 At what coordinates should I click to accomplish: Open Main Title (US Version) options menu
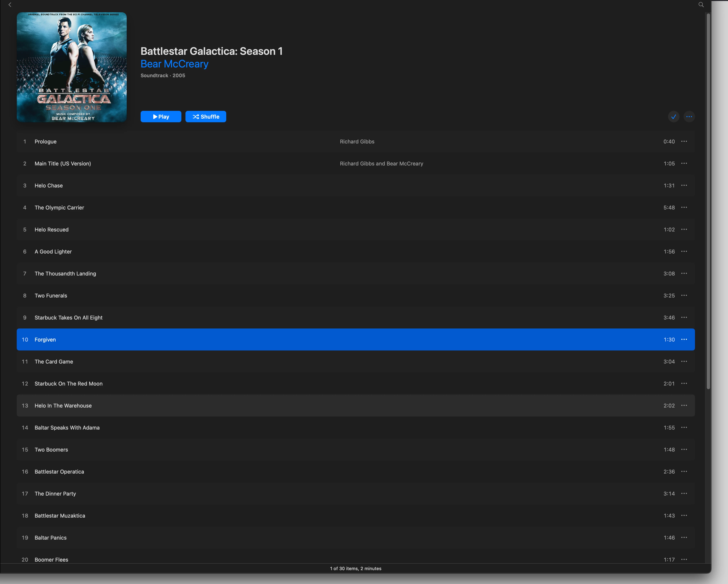point(684,164)
